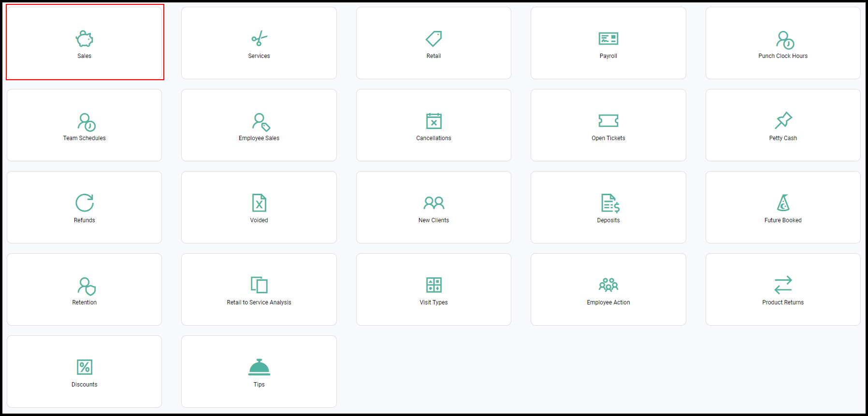Select the Payroll check icon
Screen dimensions: 868x416
pos(608,39)
